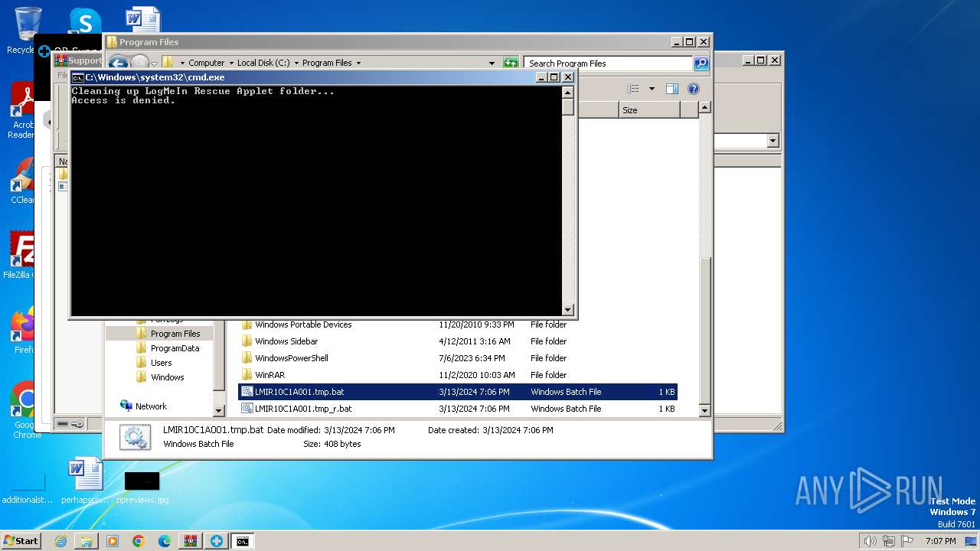Click ProgramData in navigation tree

coord(175,348)
